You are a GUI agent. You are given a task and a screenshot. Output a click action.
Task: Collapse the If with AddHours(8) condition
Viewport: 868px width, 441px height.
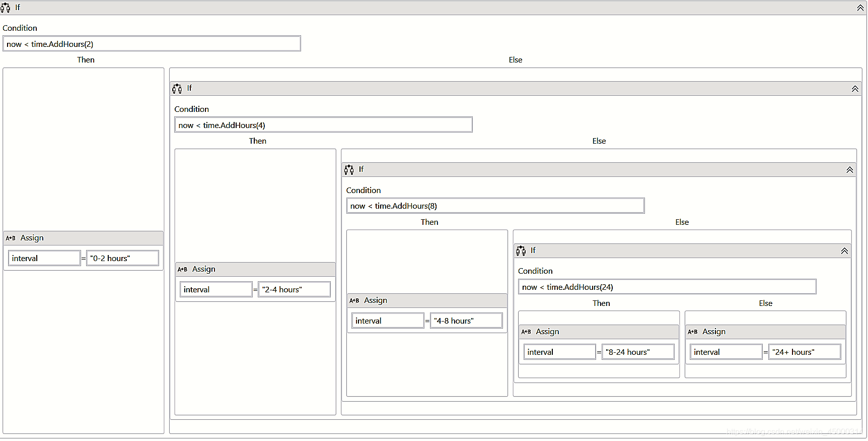point(850,170)
